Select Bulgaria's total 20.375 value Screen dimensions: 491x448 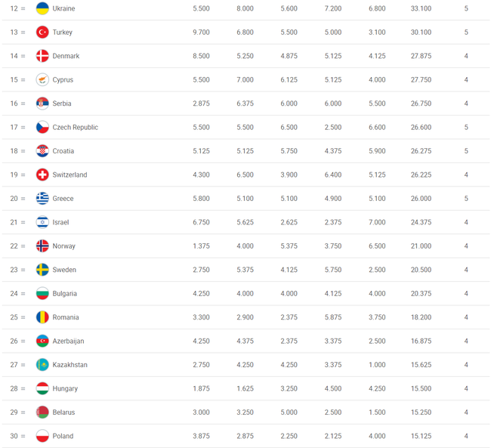point(421,294)
